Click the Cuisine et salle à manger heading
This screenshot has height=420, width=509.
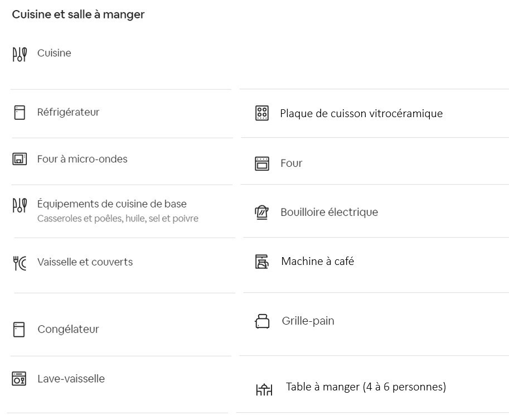click(x=78, y=15)
